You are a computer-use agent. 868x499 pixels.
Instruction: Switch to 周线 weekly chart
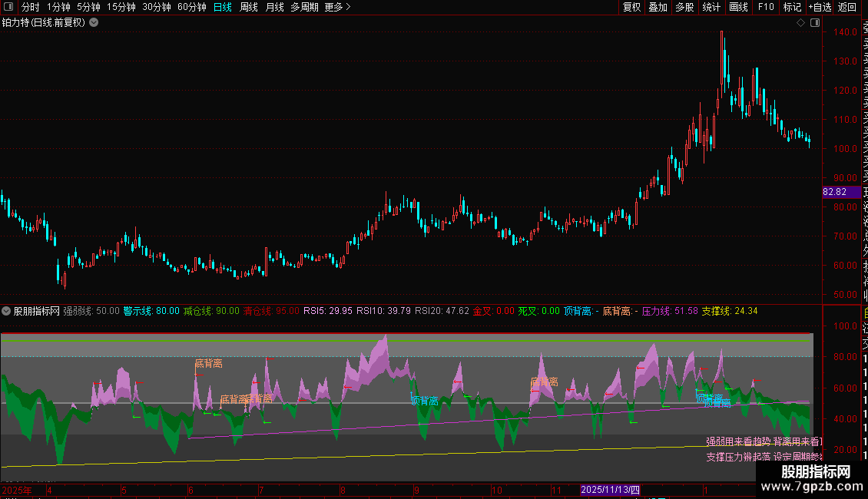(x=249, y=7)
